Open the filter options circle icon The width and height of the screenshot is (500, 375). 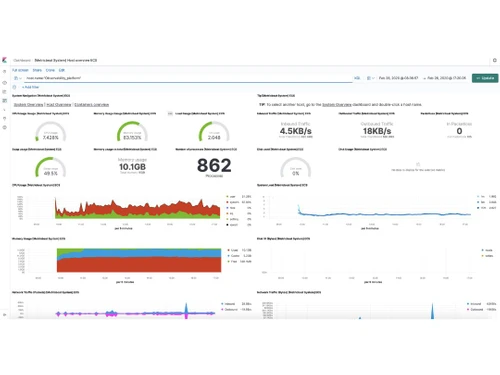14,87
